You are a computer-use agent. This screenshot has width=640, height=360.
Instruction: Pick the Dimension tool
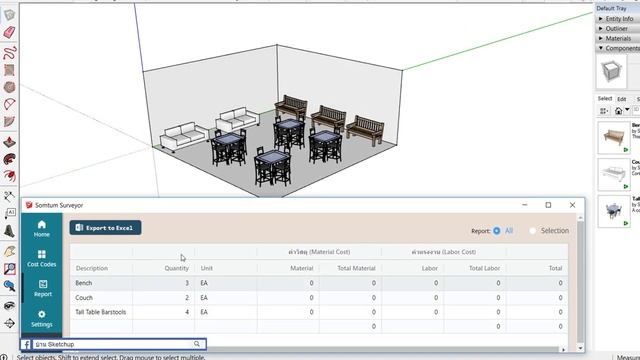coord(9,196)
